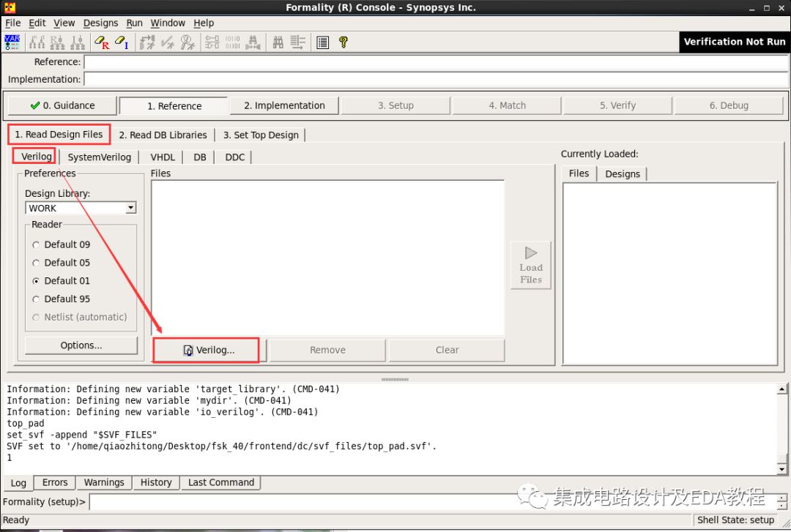The width and height of the screenshot is (791, 532).
Task: Click the Verilog... file browse button
Action: tap(206, 350)
